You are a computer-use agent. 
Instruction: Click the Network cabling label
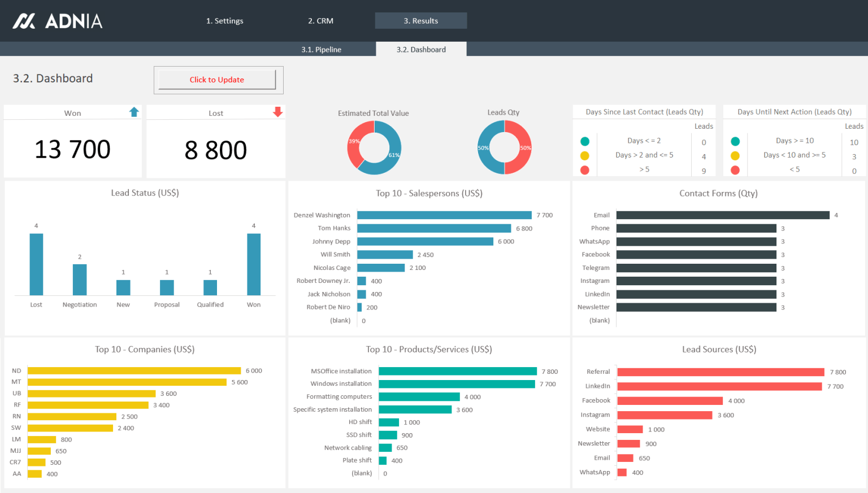point(348,448)
